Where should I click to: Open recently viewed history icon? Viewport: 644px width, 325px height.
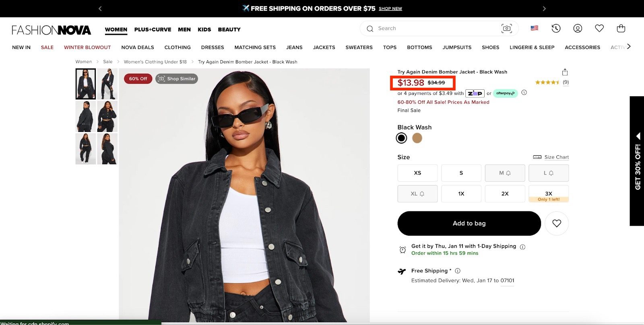[556, 28]
